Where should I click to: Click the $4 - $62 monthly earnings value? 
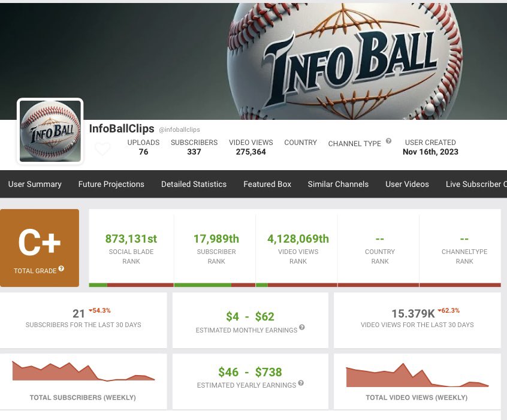coord(250,316)
